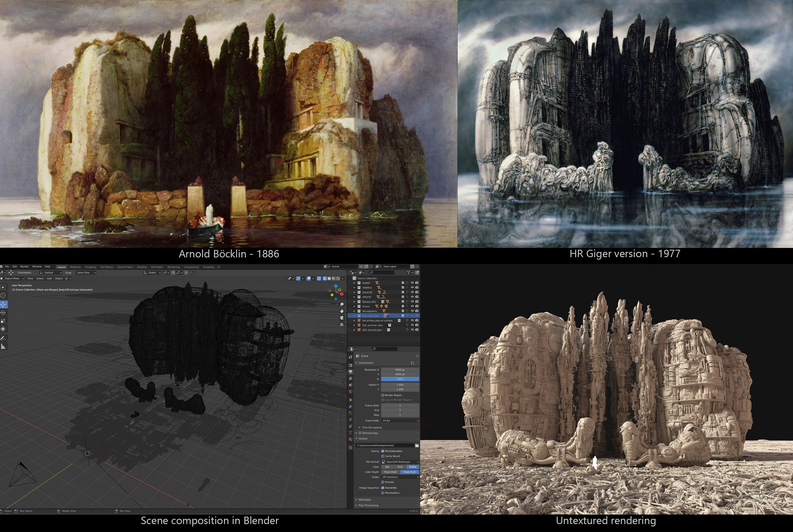793x532 pixels.
Task: Enable the Render Region checkbox
Action: [x=383, y=395]
